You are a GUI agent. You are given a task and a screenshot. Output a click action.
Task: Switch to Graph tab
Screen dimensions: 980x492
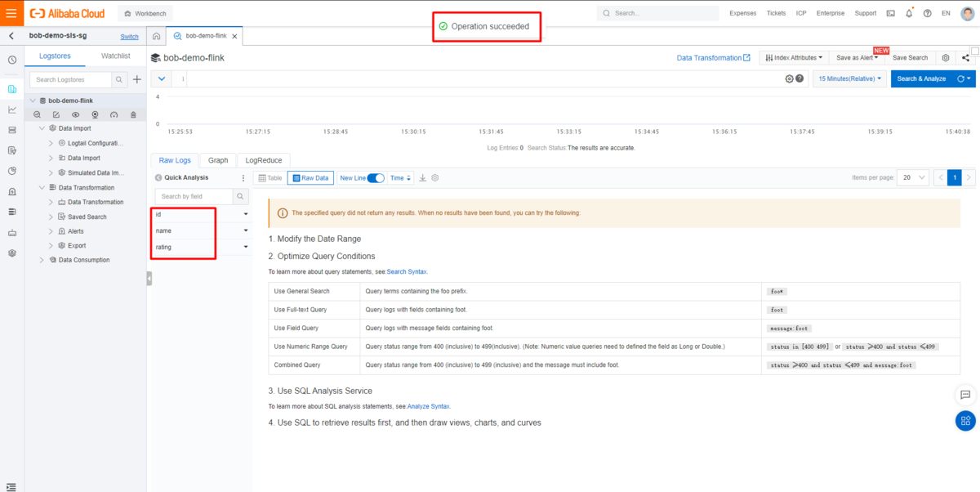[218, 160]
